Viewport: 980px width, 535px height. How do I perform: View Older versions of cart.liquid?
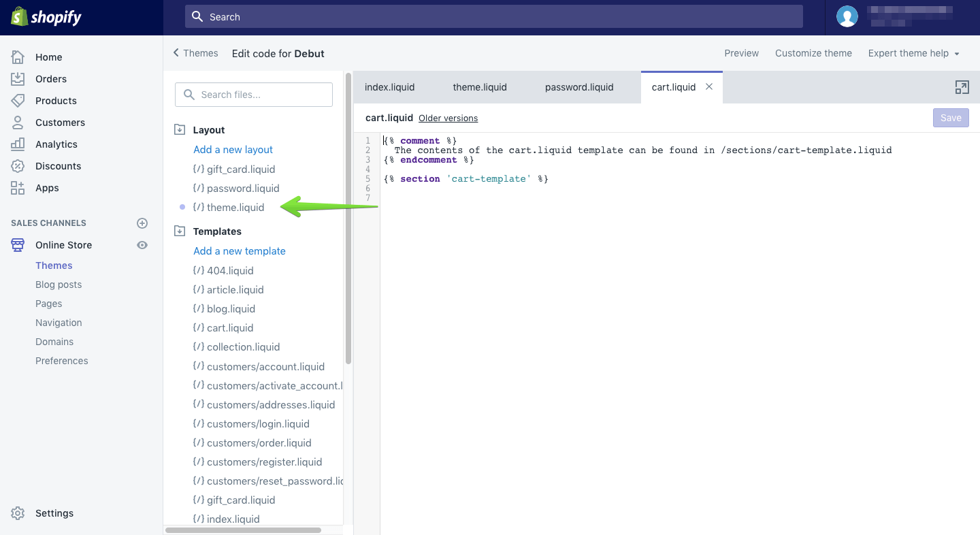point(448,118)
